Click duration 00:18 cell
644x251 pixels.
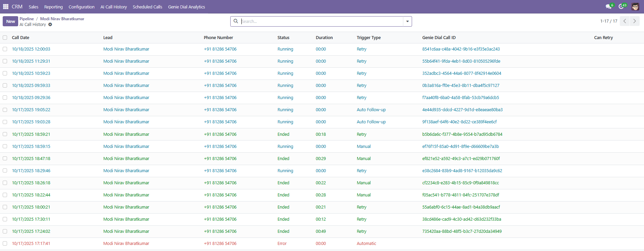(x=321, y=134)
